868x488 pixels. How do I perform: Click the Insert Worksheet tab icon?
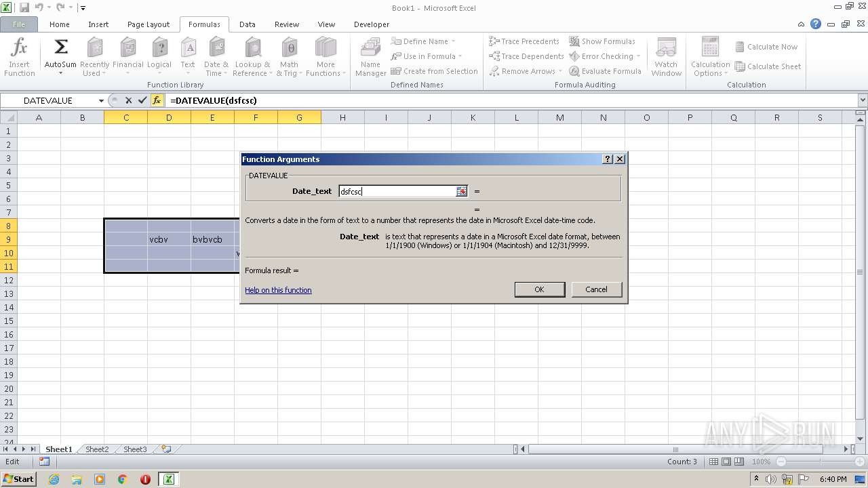166,449
